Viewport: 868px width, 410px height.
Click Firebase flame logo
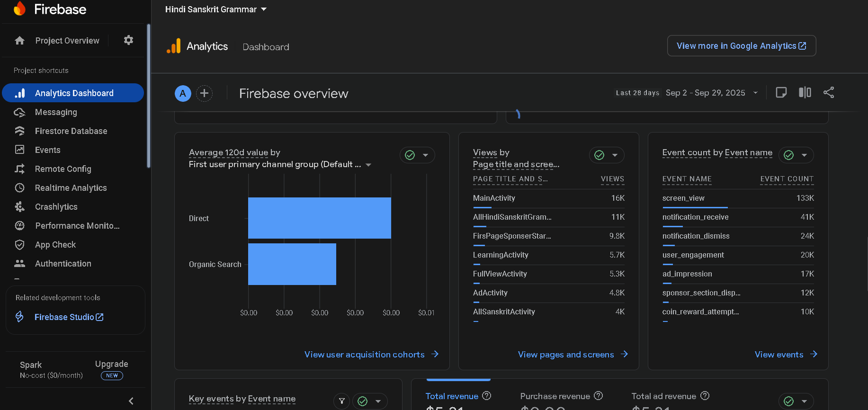click(19, 9)
